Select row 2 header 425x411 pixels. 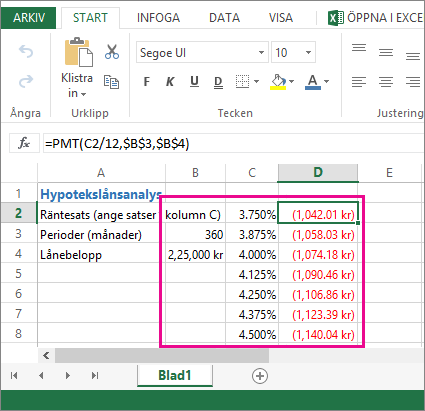[x=19, y=213]
